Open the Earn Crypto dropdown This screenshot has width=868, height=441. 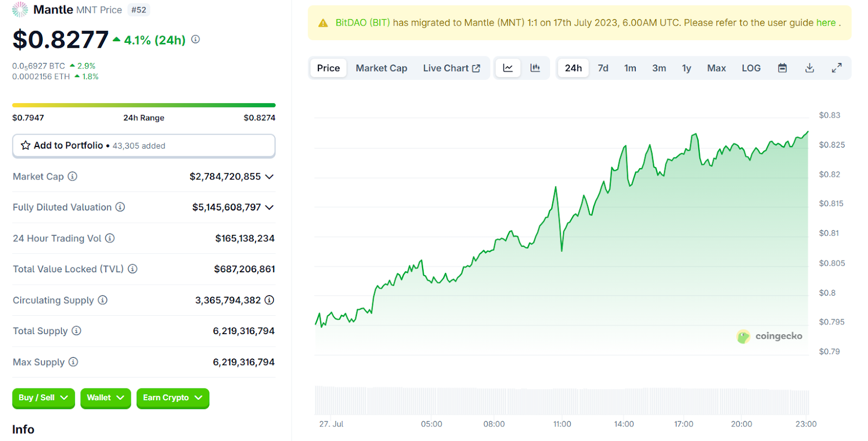coord(173,398)
